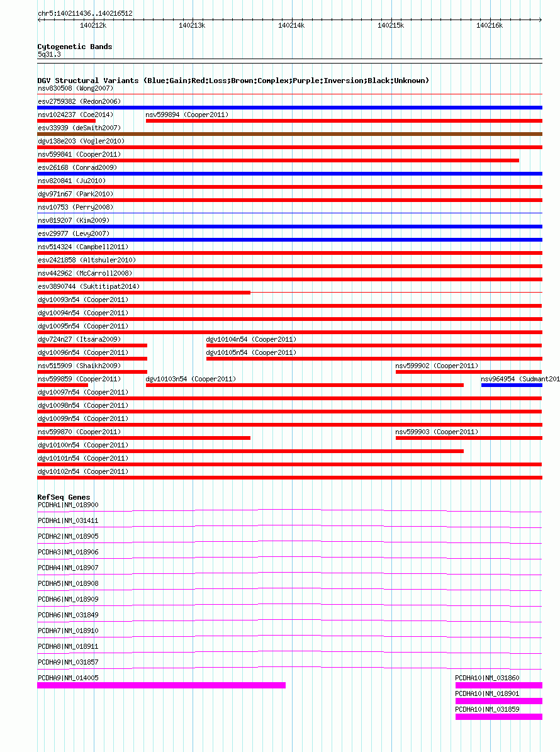Select variant nsv599870 (Cooper2011)
560x752 pixels.
click(x=79, y=432)
